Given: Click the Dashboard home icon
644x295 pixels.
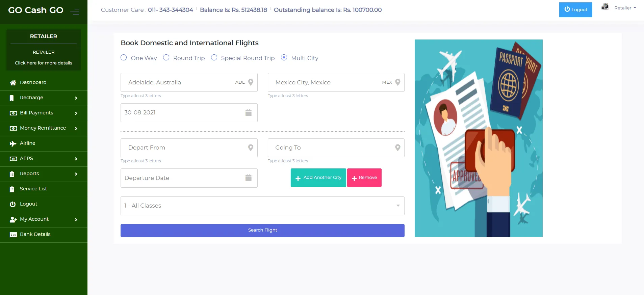Looking at the screenshot, I should coord(13,83).
